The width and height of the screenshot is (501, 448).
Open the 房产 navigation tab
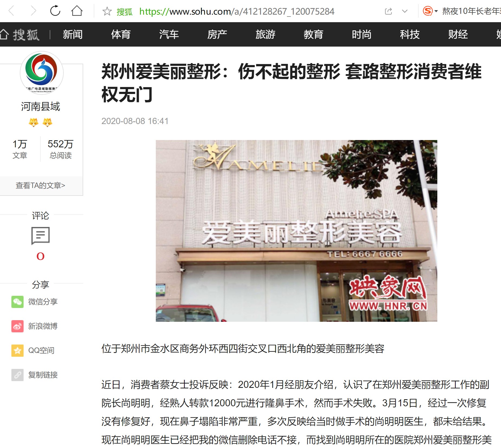point(217,34)
